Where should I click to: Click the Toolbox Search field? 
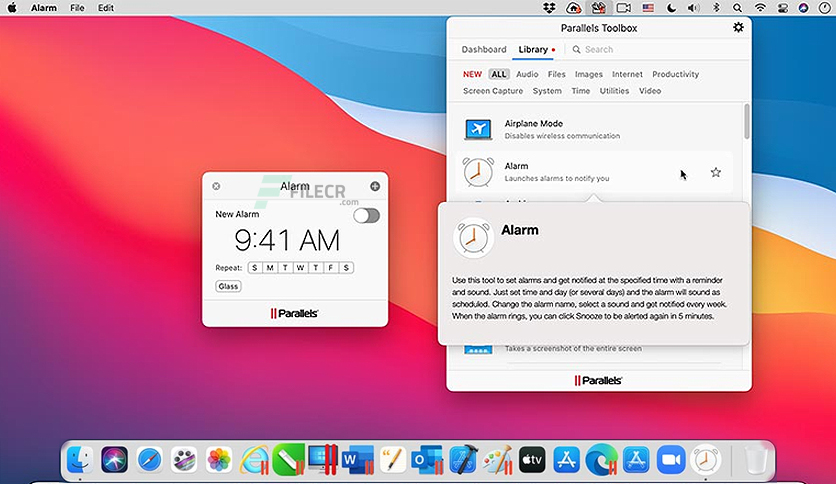point(656,49)
